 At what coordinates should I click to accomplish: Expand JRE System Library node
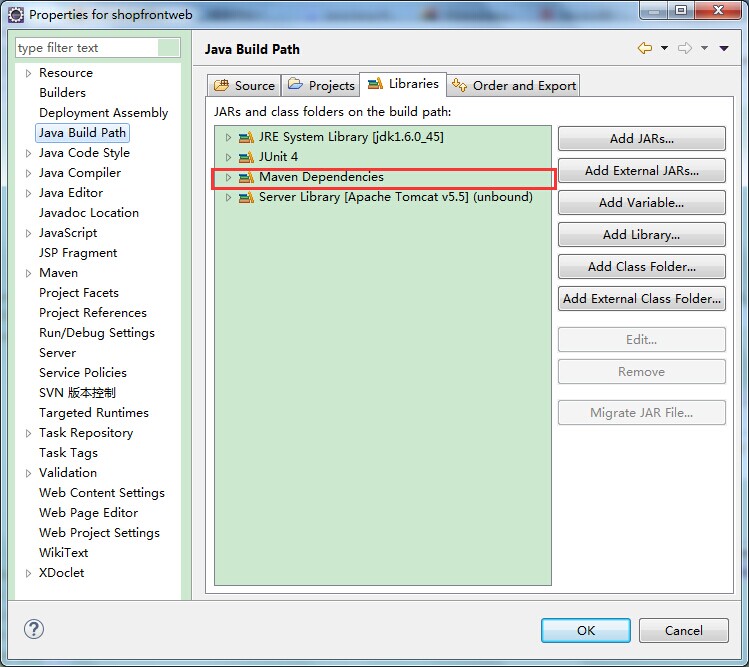pos(228,138)
